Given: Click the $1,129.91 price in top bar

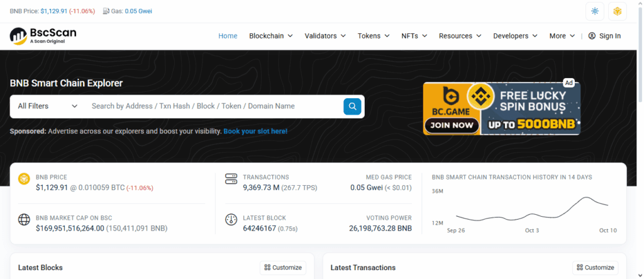Looking at the screenshot, I should pos(54,11).
